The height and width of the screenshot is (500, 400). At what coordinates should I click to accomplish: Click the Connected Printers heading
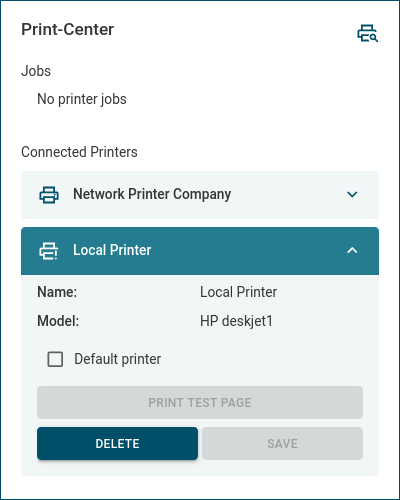tap(79, 152)
